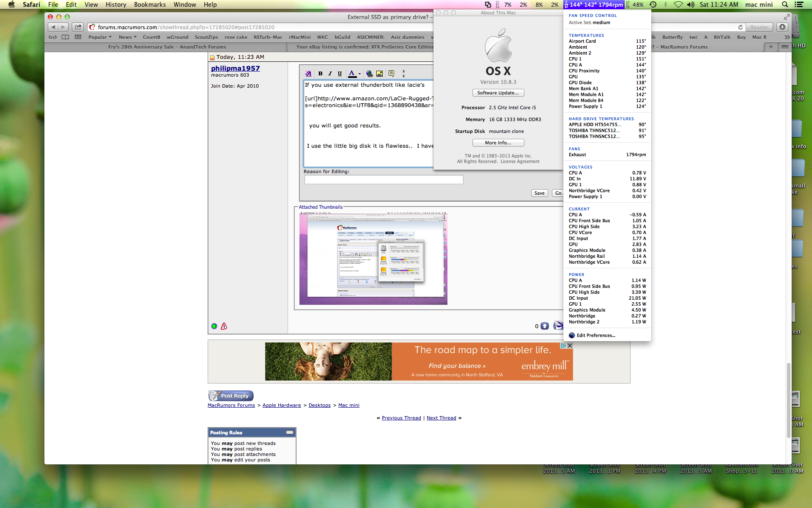Show Top Sites grid icon
Image resolution: width=812 pixels, height=508 pixels.
[78, 37]
